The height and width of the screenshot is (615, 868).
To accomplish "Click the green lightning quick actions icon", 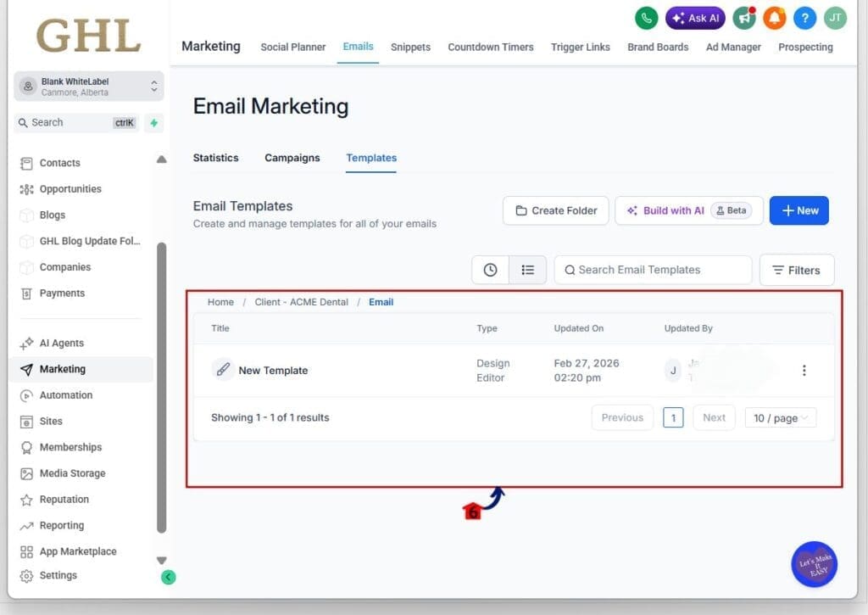I will 153,123.
